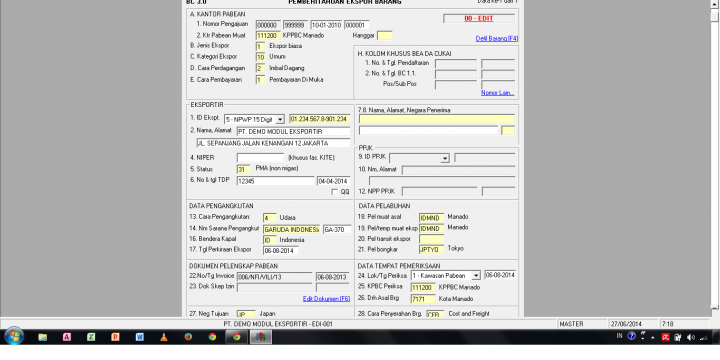Click the KPBC Periksa code field
This screenshot has width=720, height=360.
click(423, 288)
